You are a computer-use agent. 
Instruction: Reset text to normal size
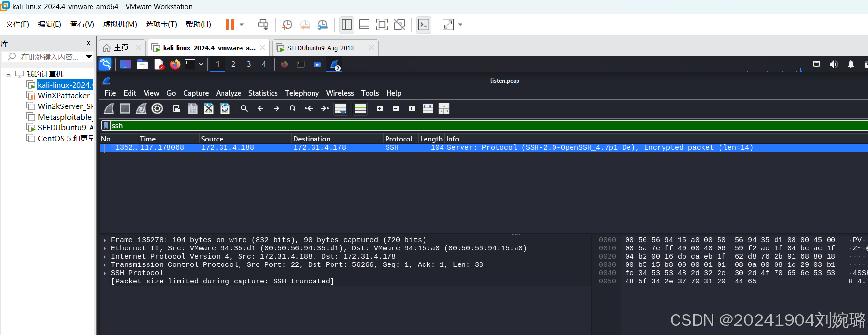point(412,108)
